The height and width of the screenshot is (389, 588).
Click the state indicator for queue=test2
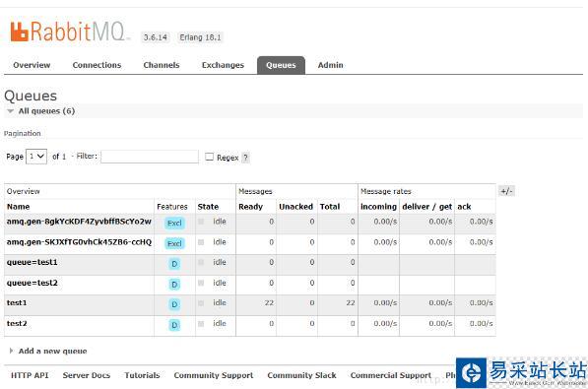[x=201, y=283]
